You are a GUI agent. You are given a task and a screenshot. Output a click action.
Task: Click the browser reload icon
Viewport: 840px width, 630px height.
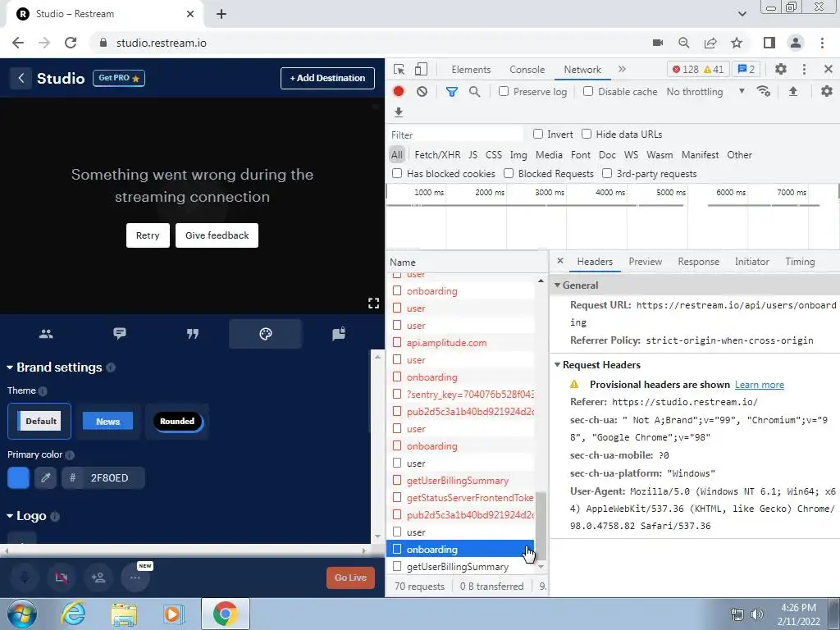click(x=71, y=43)
